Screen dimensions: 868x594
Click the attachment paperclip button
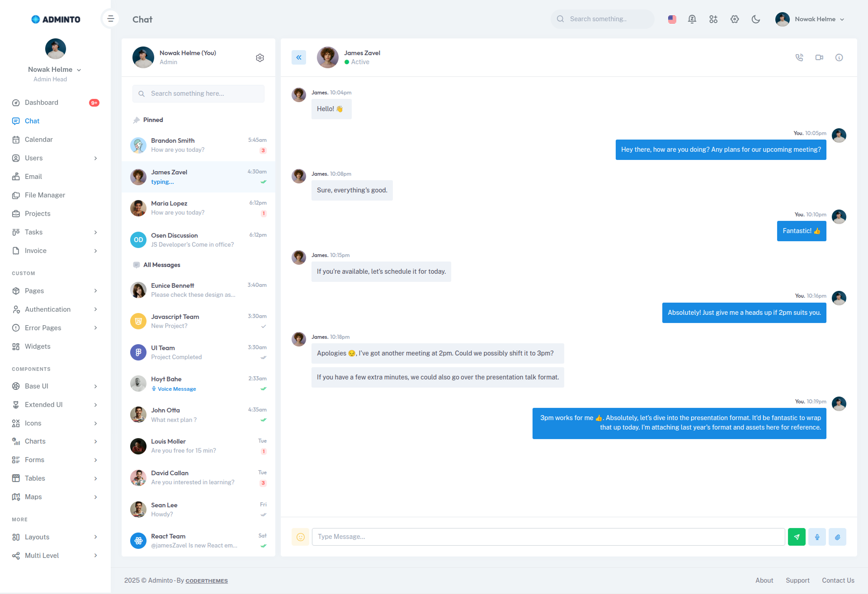click(x=837, y=537)
